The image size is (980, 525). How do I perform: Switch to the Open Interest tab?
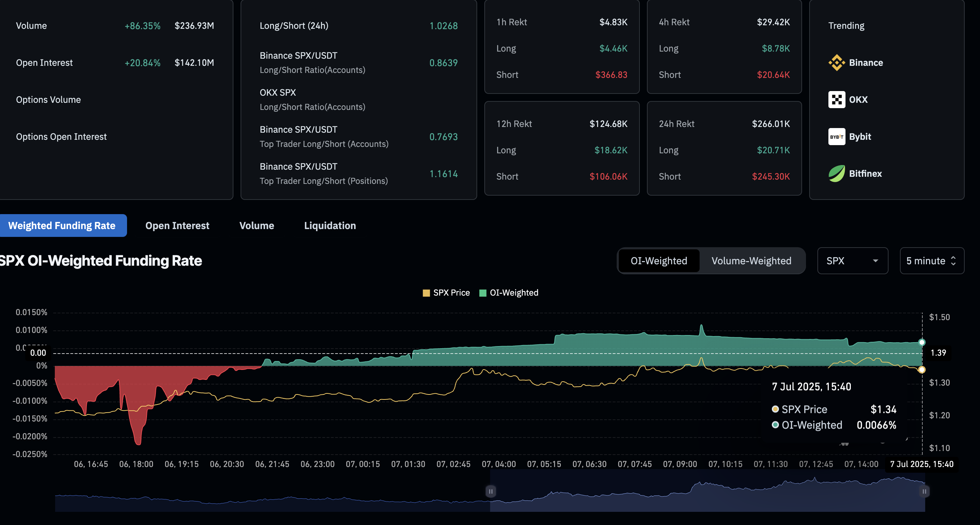(177, 226)
